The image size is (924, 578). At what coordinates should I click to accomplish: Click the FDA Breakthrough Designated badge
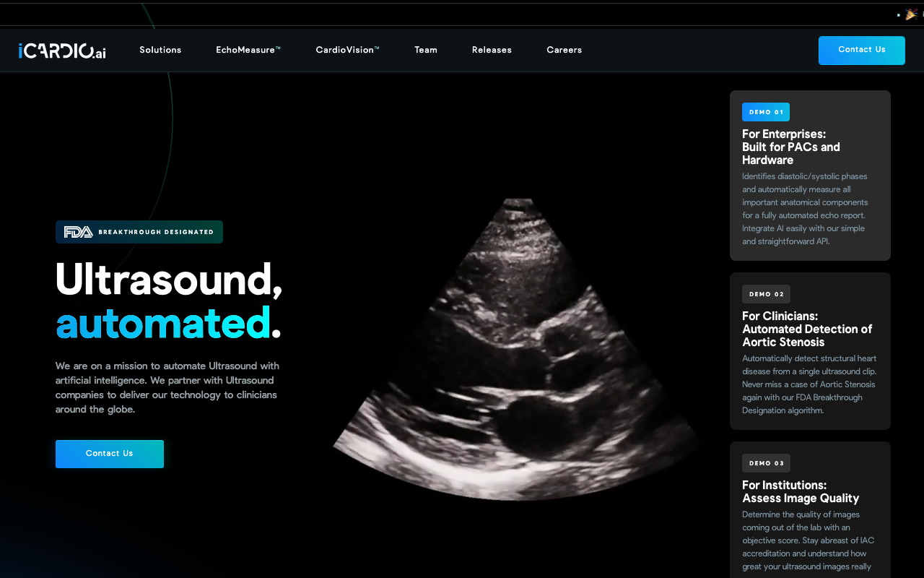[139, 232]
